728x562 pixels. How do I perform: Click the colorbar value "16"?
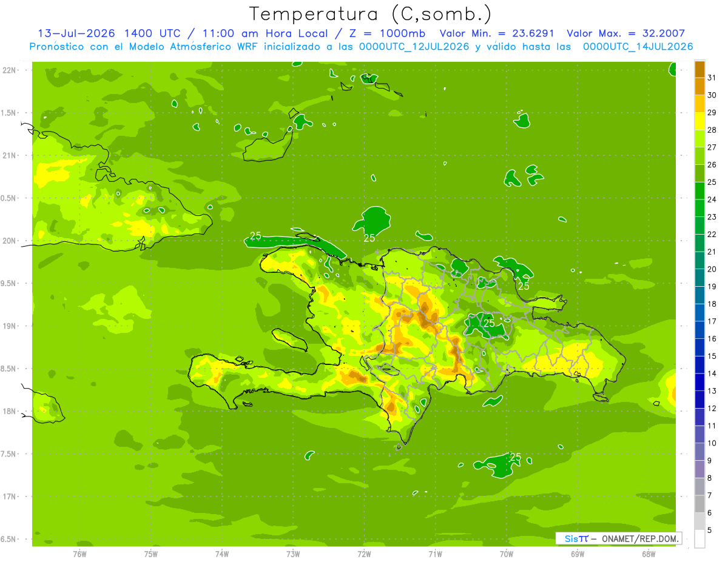712,338
